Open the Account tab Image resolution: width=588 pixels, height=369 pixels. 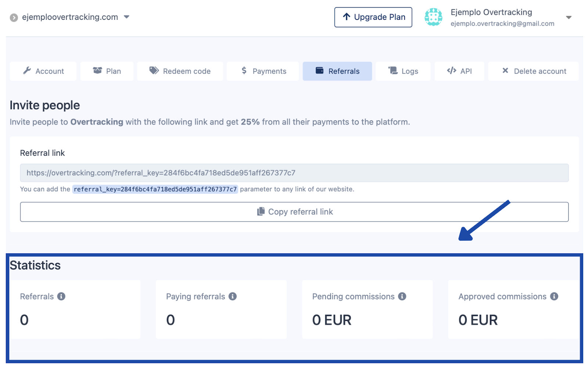pos(43,71)
